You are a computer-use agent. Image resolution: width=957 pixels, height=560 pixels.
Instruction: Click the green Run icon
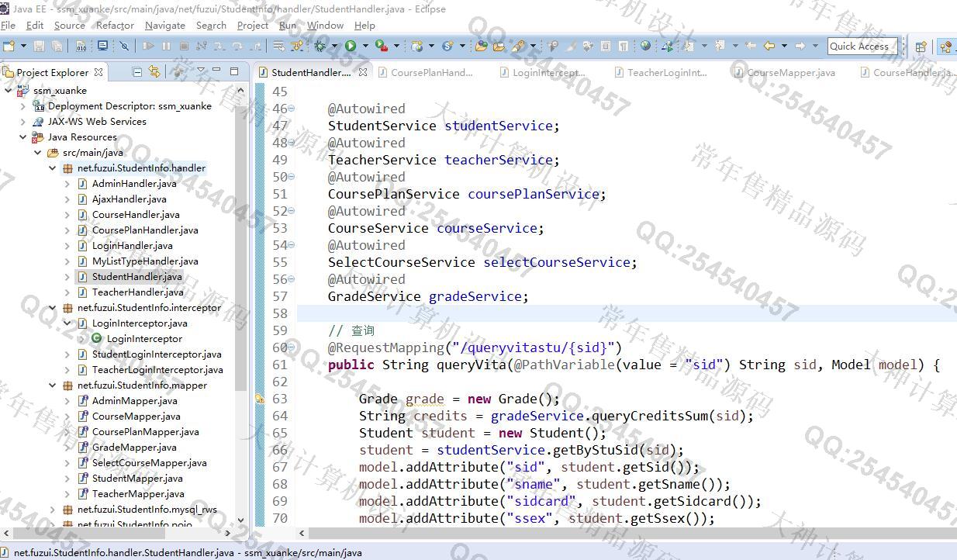351,47
